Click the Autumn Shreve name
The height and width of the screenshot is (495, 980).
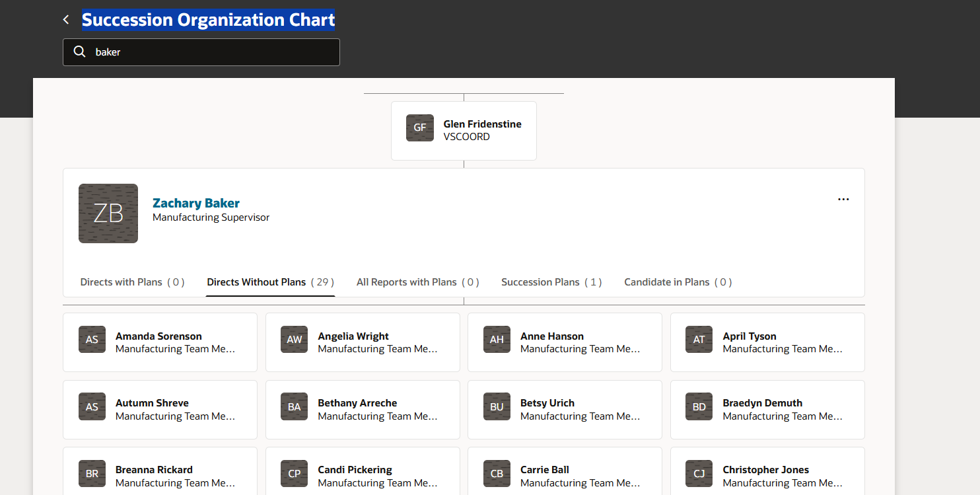click(x=152, y=403)
